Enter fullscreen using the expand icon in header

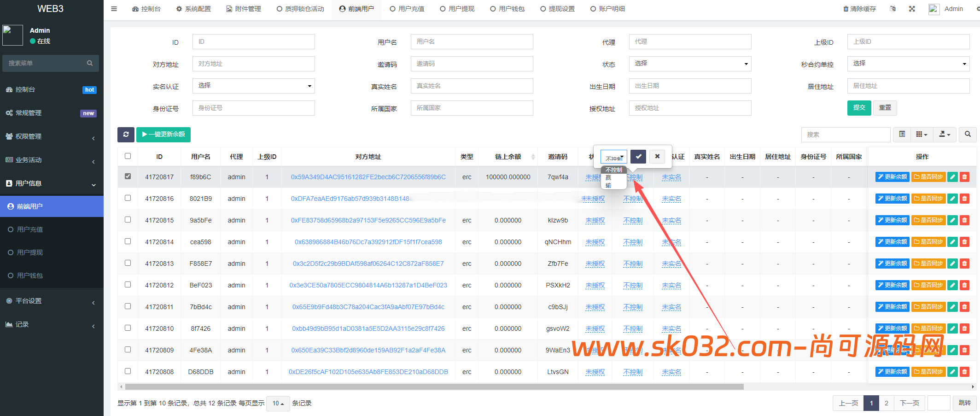(x=912, y=9)
